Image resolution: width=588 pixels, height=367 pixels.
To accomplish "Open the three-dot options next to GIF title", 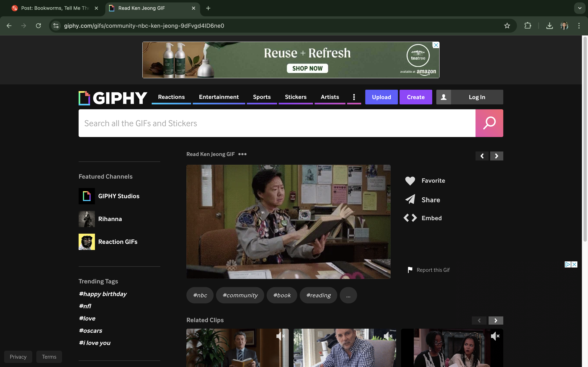I will 242,154.
